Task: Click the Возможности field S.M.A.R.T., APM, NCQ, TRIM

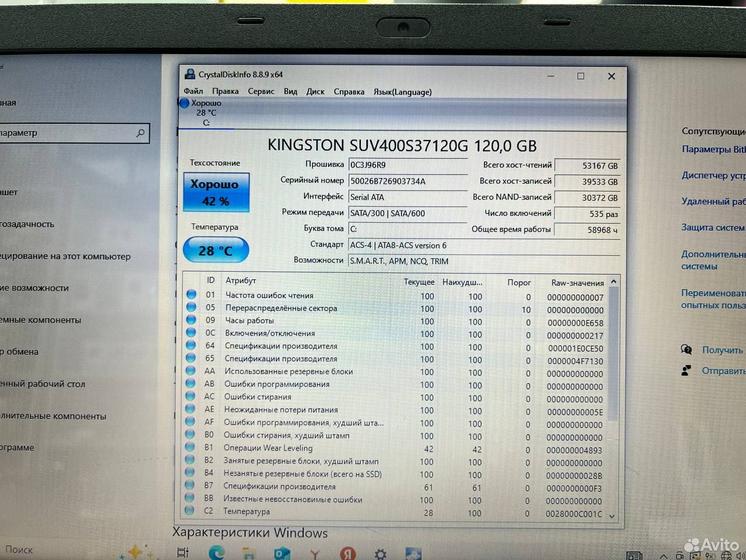Action: point(484,261)
